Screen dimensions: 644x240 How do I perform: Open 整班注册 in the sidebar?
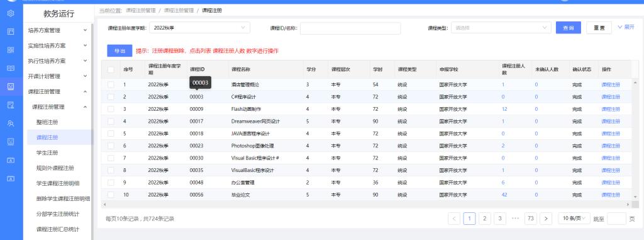pyautogui.click(x=47, y=122)
